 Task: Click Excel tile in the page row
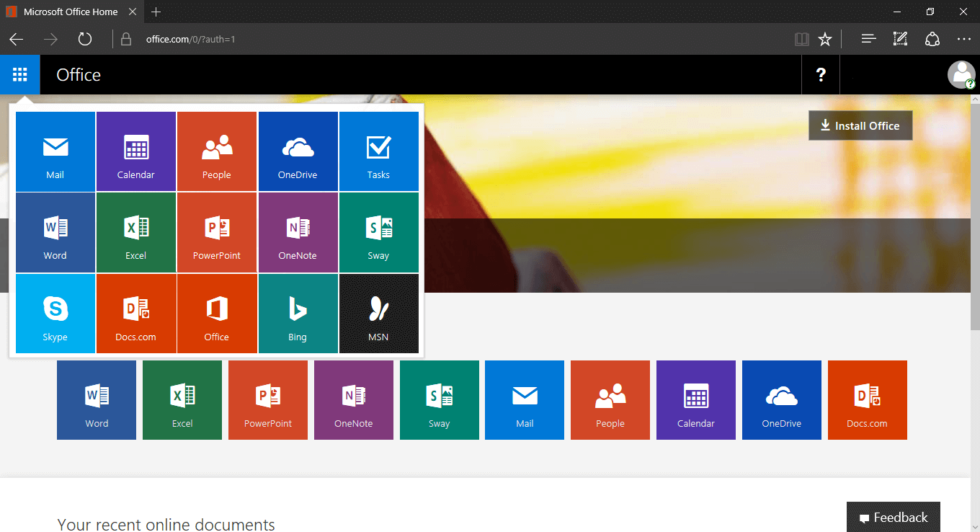182,400
